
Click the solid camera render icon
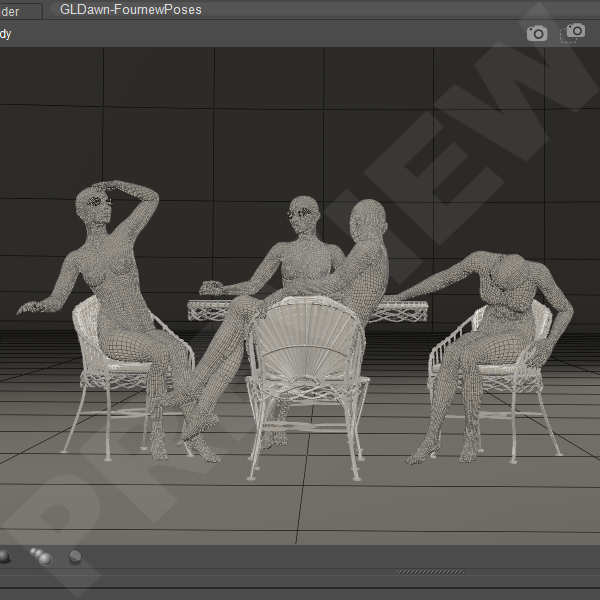[x=537, y=33]
